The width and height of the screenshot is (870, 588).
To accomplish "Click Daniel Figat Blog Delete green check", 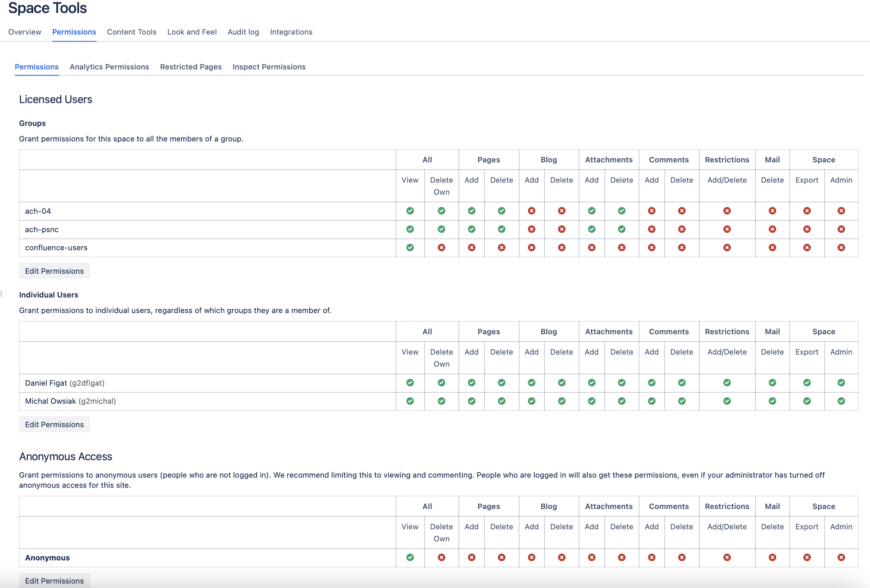I will click(562, 382).
